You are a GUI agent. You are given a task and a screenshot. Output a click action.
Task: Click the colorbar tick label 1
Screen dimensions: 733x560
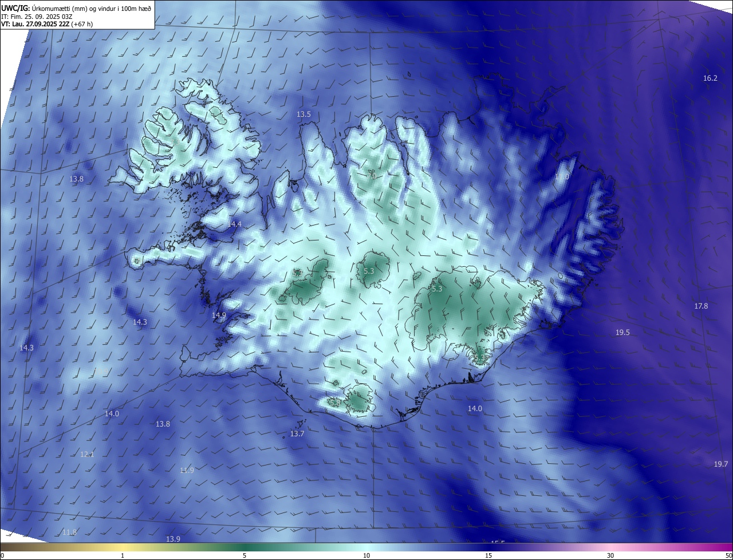(123, 555)
